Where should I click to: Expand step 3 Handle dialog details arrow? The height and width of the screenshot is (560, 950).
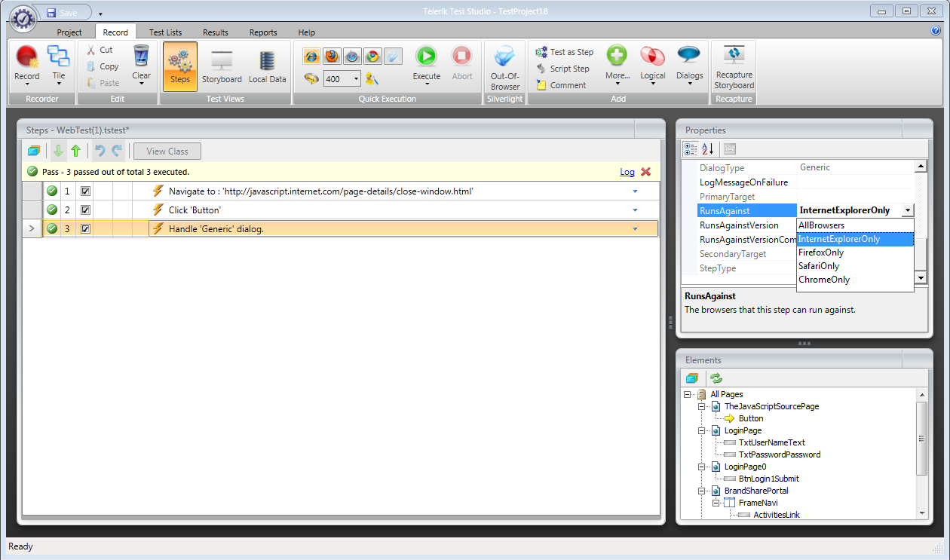click(635, 228)
